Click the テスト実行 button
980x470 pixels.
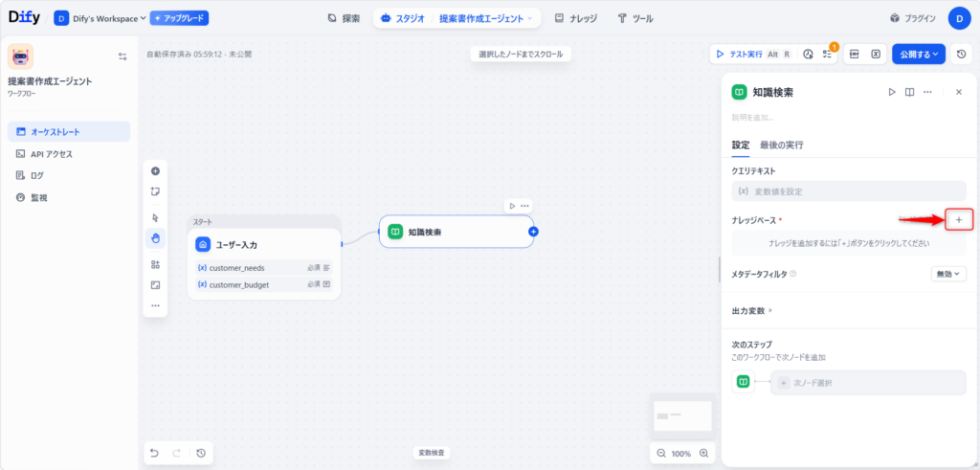[x=751, y=55]
